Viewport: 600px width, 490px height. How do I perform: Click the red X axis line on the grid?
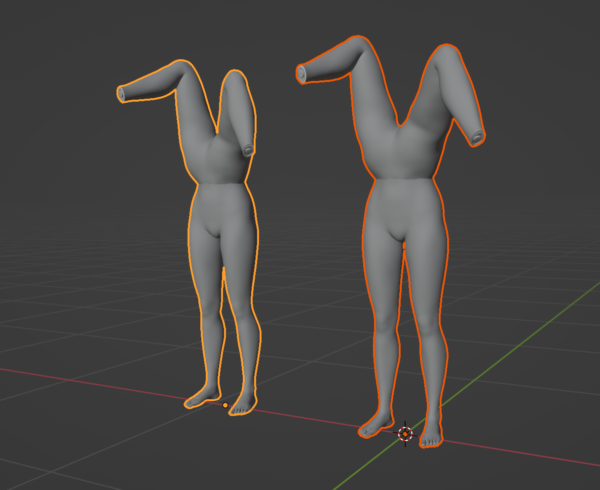point(100,381)
